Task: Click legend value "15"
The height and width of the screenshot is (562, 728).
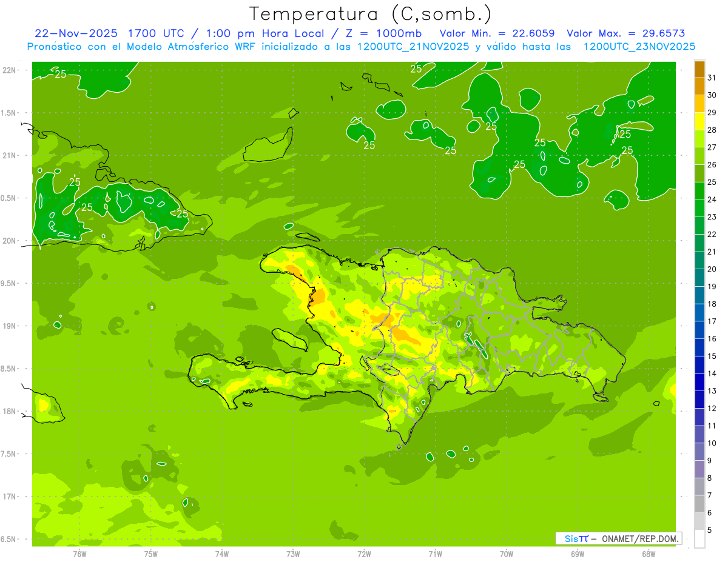Action: click(712, 356)
